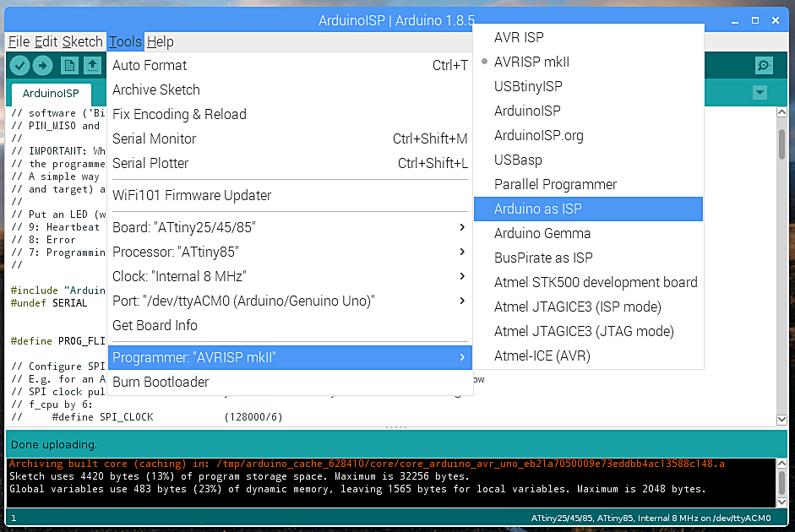
Task: Click editor scrollbar down arrow
Action: pyautogui.click(x=781, y=420)
